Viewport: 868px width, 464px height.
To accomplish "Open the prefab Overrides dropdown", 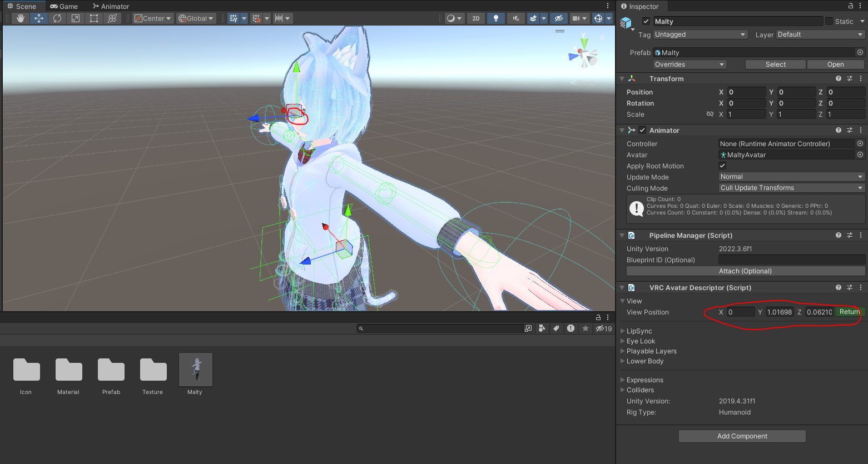I will click(690, 64).
